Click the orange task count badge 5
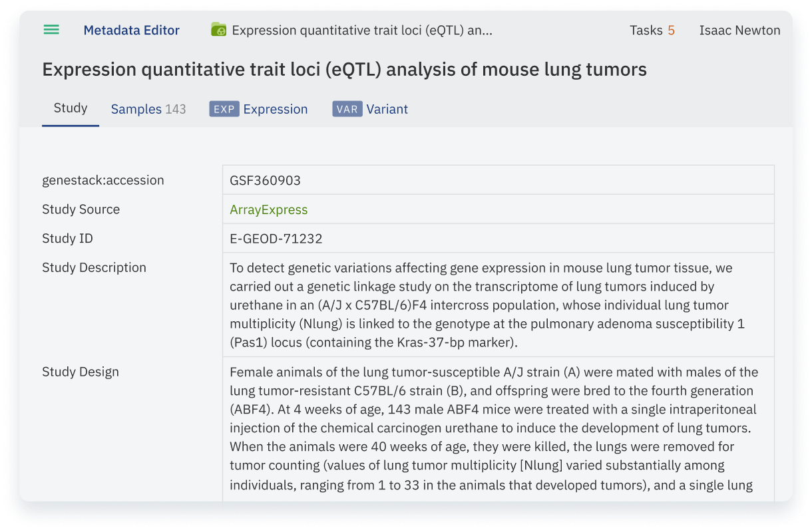Viewport: 812px width, 530px height. 671,31
